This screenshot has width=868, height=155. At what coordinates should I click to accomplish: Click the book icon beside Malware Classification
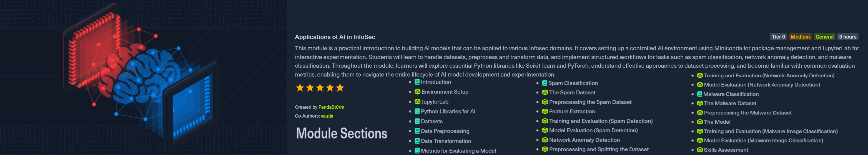(699, 94)
